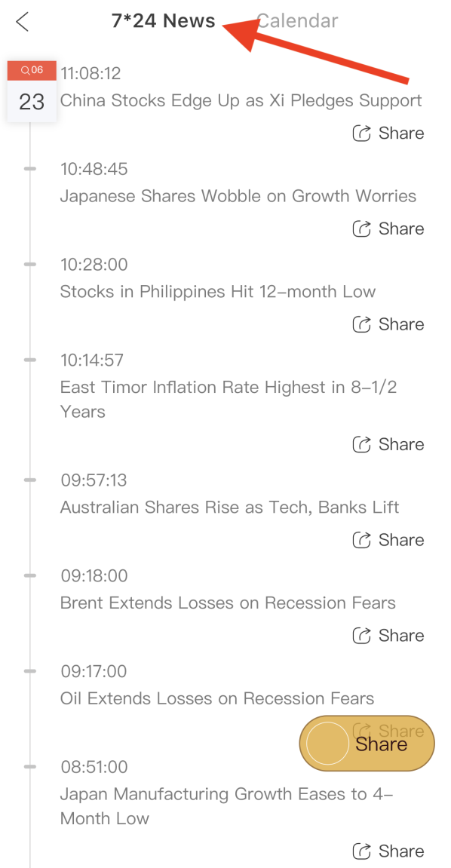Screen dimensions: 451x868
Task: Share the China Stocks Edge Up story
Action: click(388, 133)
